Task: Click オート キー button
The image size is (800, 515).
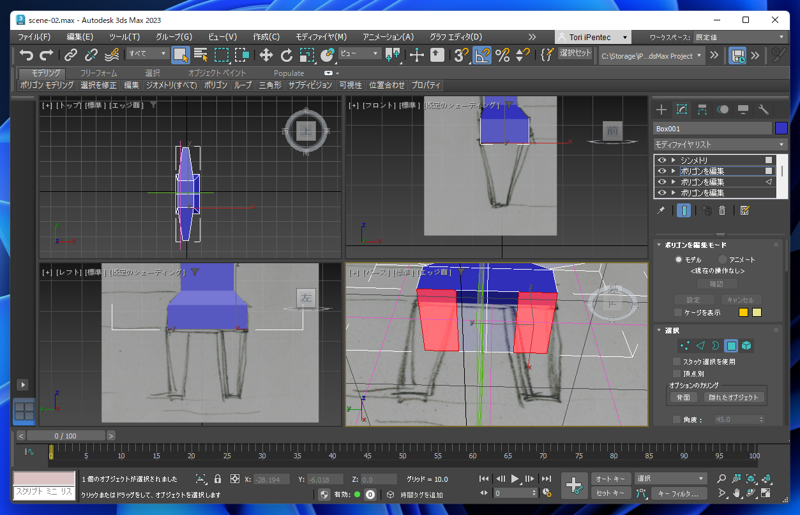Action: [x=610, y=479]
